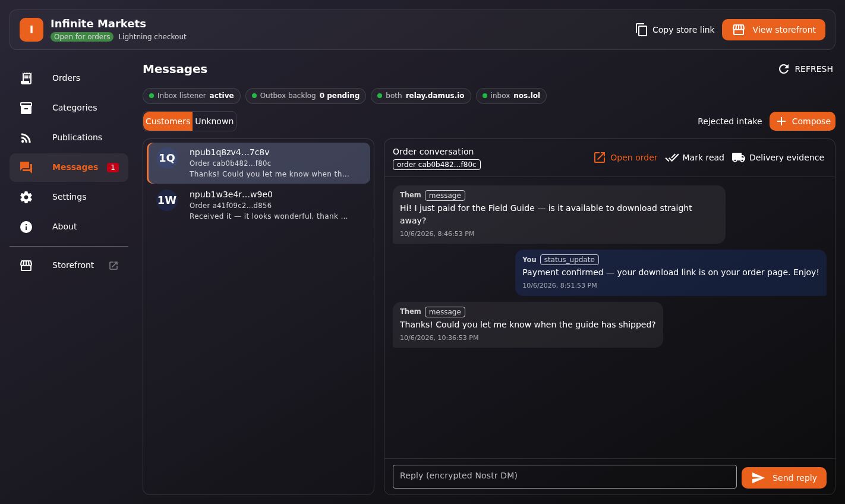Image resolution: width=845 pixels, height=504 pixels.
Task: Open Rejected intake
Action: [730, 121]
